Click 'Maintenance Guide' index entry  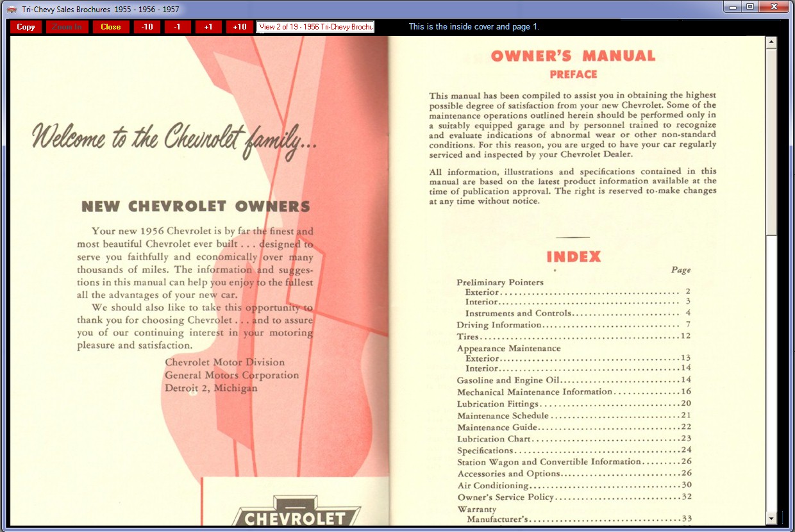[x=574, y=427]
